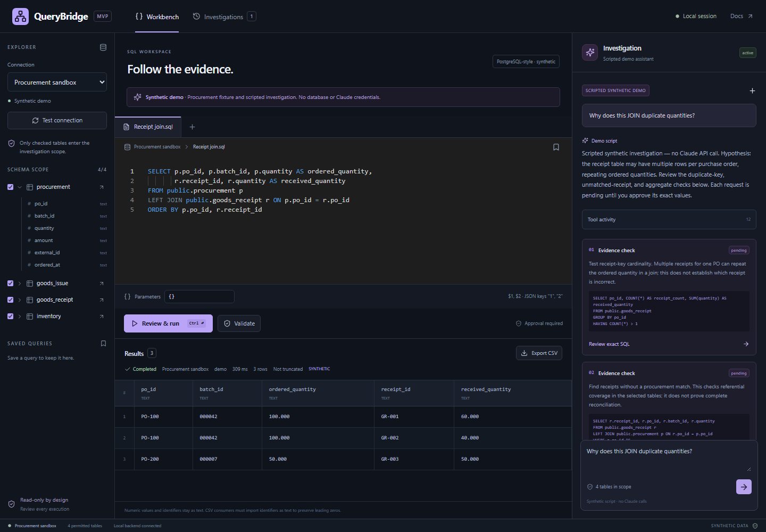Click the saved queries bookmark icon
The image size is (766, 532).
pos(103,344)
